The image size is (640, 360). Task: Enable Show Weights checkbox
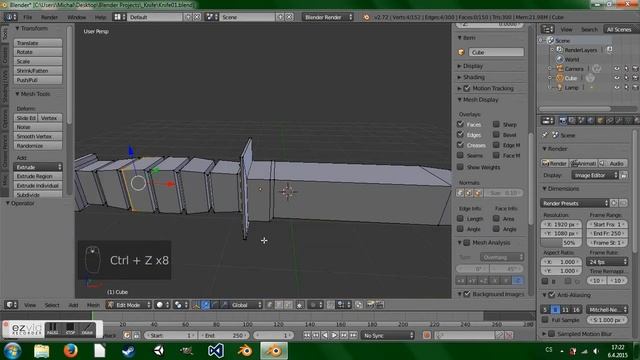(x=460, y=167)
